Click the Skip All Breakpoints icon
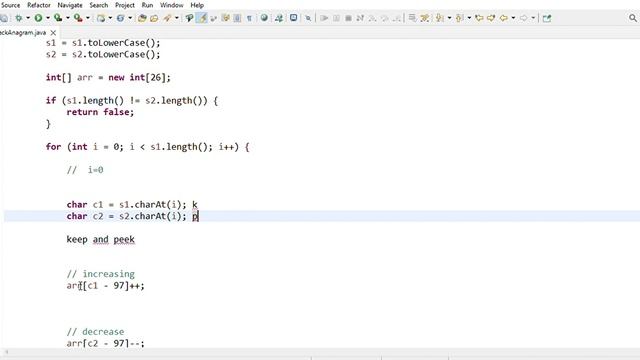Viewport: 640px width, 360px height. pos(308,18)
